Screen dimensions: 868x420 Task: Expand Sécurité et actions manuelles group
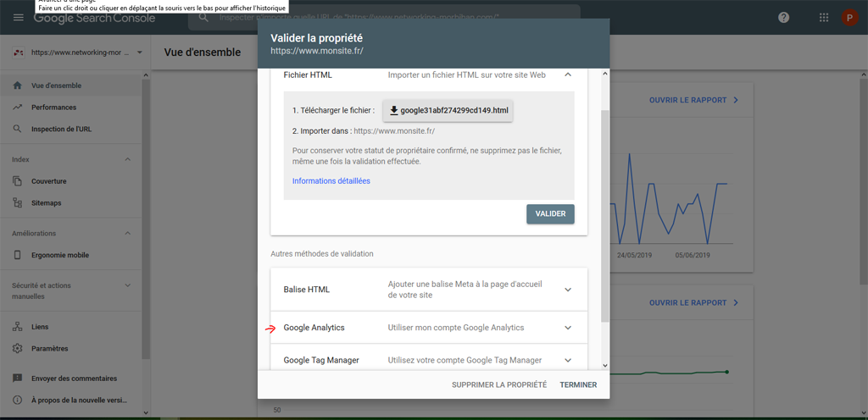point(128,285)
